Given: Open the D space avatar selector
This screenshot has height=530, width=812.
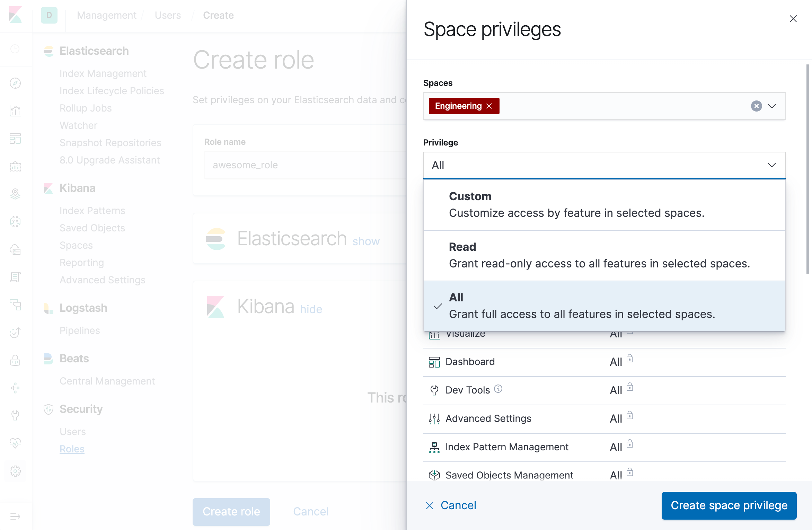Looking at the screenshot, I should pyautogui.click(x=49, y=15).
